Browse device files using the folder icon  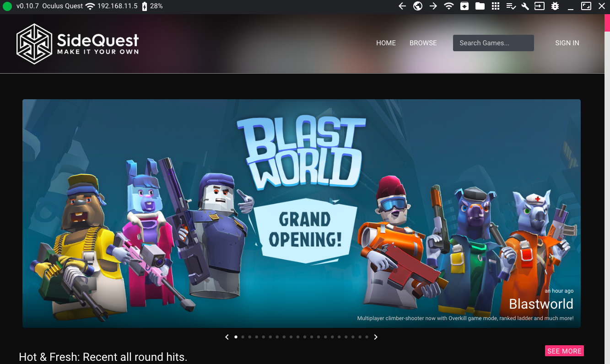(480, 6)
